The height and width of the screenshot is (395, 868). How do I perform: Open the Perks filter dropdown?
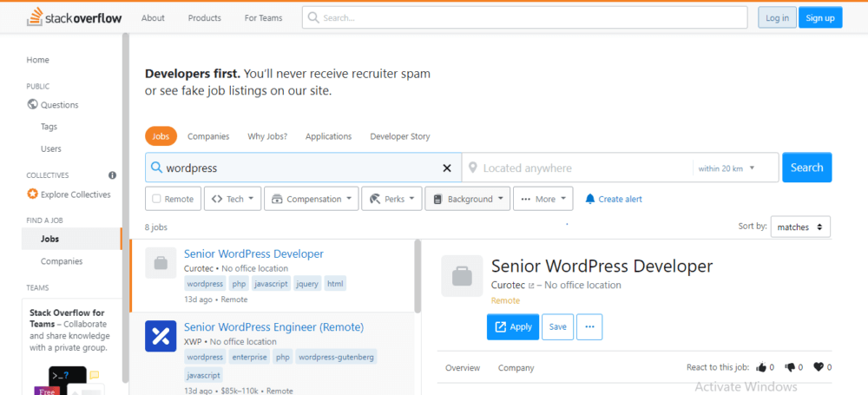(x=392, y=199)
